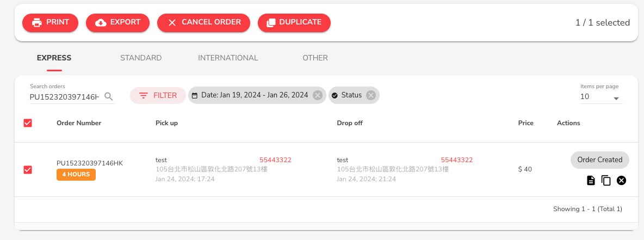Click the cancel icon in order row
Screen dimensions: 644x240
[x=621, y=181]
